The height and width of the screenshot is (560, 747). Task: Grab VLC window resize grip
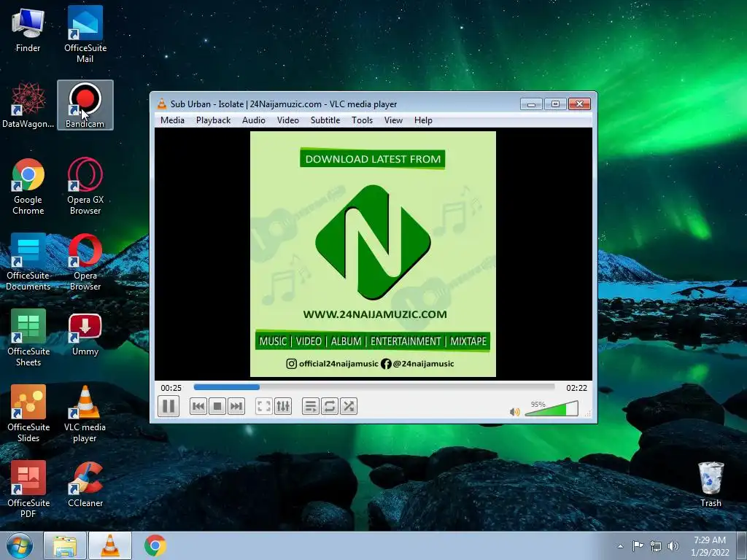pyautogui.click(x=589, y=414)
